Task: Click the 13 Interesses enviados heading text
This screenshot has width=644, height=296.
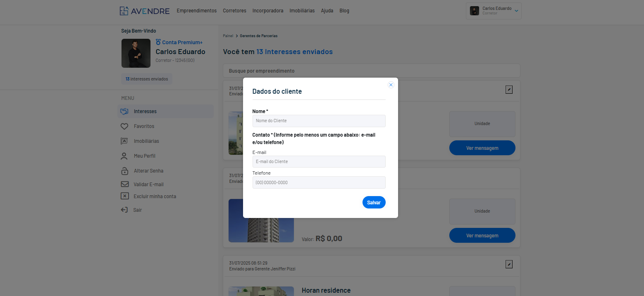Action: coord(294,52)
